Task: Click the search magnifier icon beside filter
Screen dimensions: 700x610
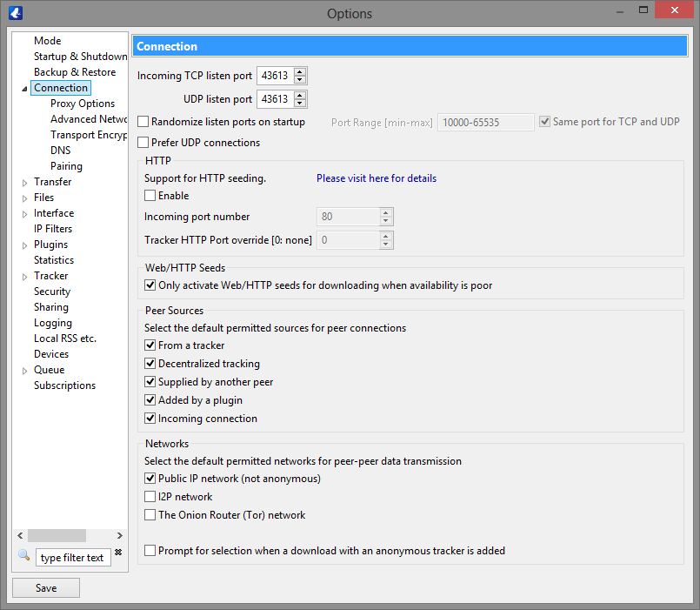Action: pos(23,555)
